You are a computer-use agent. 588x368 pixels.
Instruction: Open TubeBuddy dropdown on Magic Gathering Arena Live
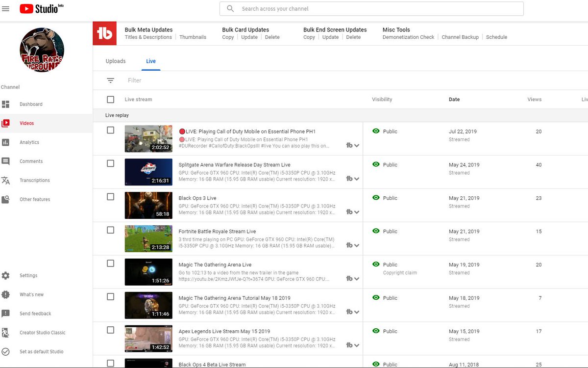[x=353, y=279]
